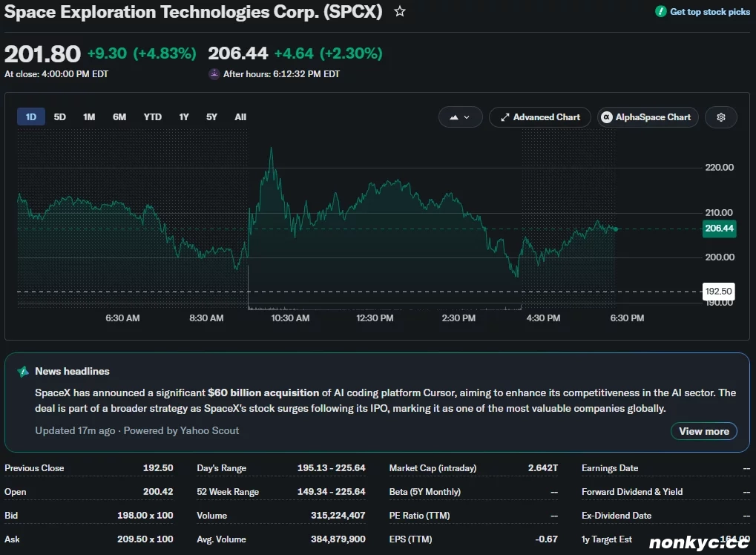756x555 pixels.
Task: Click Forward Dividend & Yield label
Action: pyautogui.click(x=632, y=492)
